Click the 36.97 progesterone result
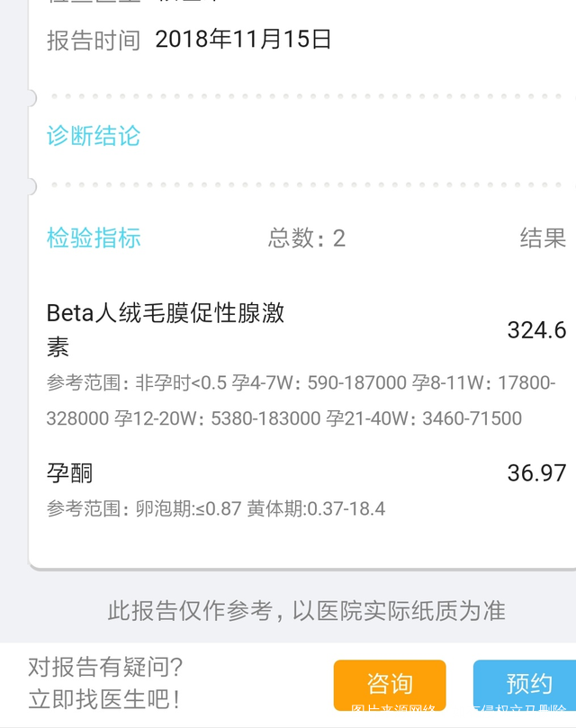The width and height of the screenshot is (576, 728). pyautogui.click(x=536, y=472)
